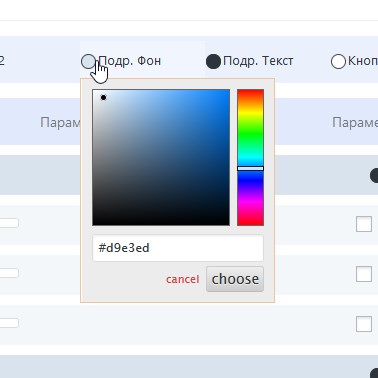378x378 pixels.
Task: Click the white hue slider handle
Action: coord(250,169)
